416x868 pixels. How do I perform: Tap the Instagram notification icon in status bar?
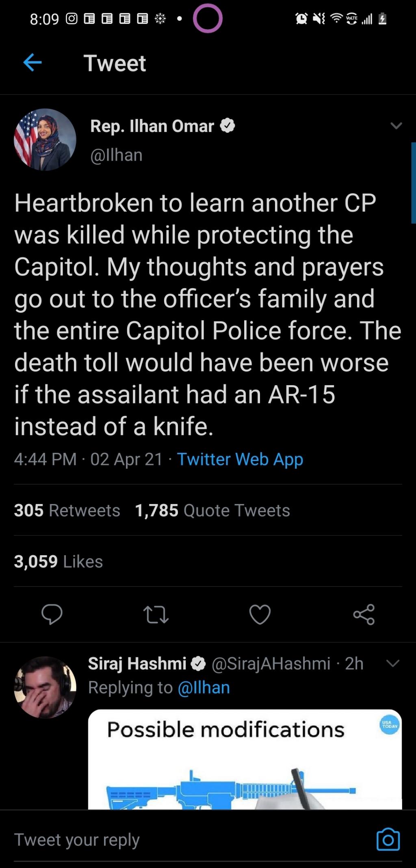point(71,19)
